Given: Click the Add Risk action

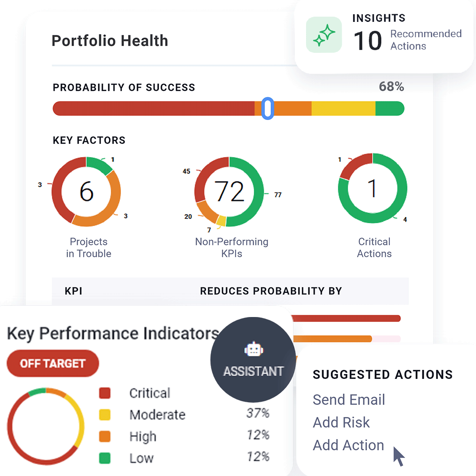Looking at the screenshot, I should click(x=341, y=423).
